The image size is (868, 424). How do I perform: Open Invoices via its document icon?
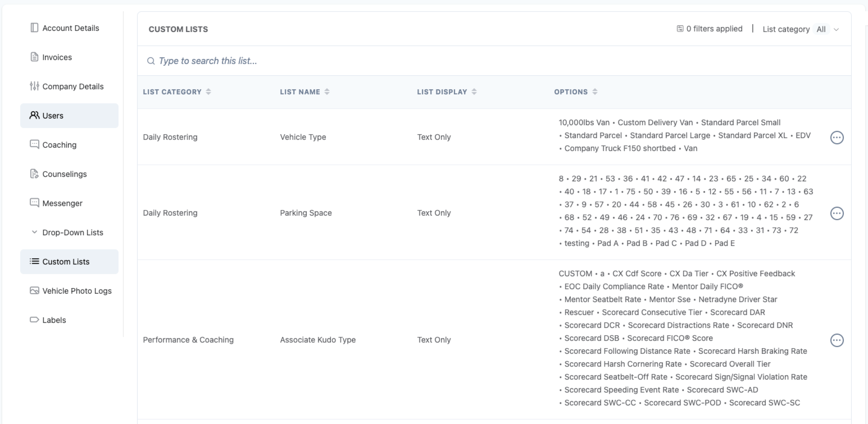click(34, 57)
